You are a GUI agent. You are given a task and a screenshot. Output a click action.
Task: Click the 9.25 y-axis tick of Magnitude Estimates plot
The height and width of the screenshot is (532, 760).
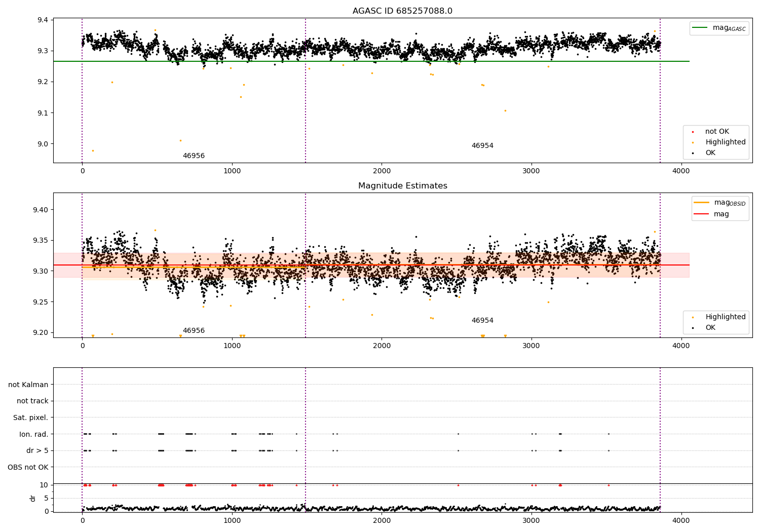41,302
